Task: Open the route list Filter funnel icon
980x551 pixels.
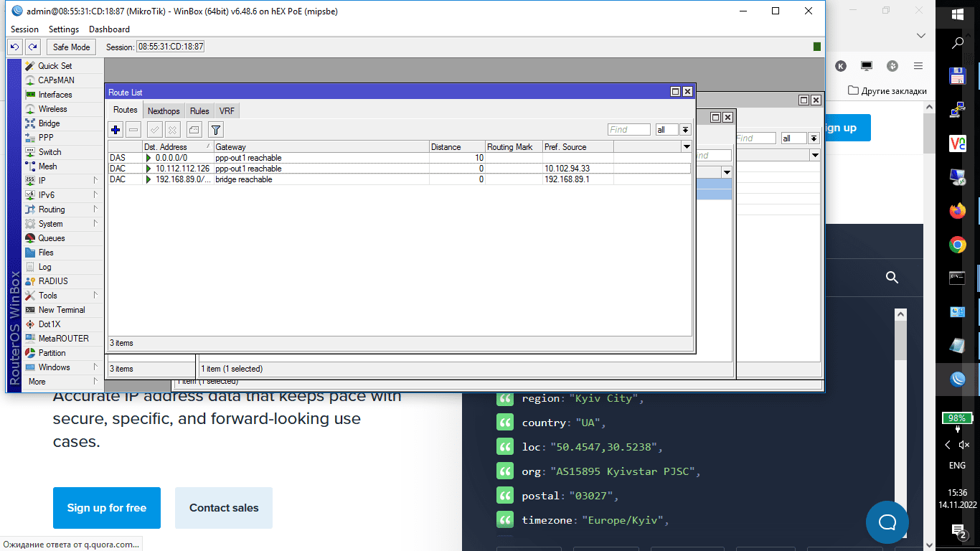Action: 216,130
